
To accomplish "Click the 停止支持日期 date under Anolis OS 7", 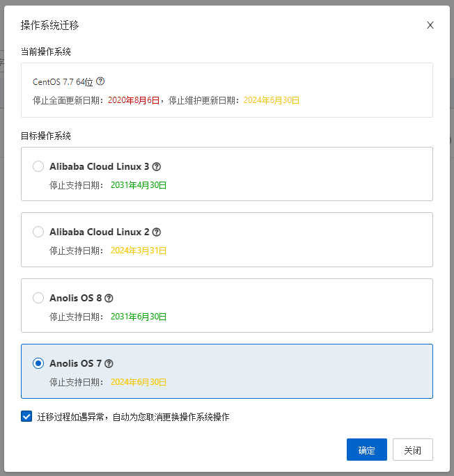I will click(139, 382).
